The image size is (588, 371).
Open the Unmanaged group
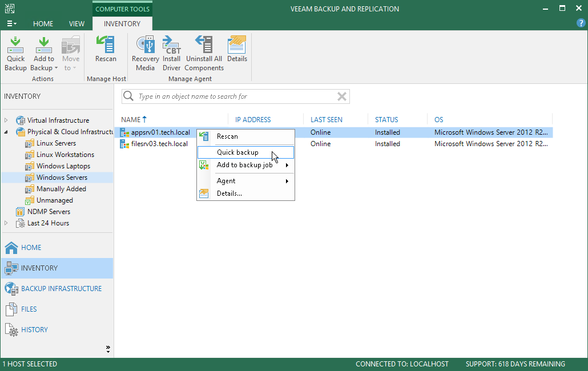click(x=55, y=200)
